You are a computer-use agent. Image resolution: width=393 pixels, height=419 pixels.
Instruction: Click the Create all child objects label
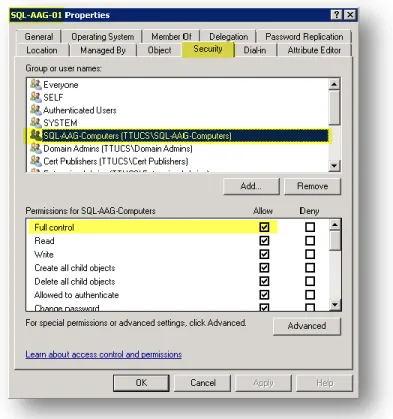pyautogui.click(x=75, y=268)
